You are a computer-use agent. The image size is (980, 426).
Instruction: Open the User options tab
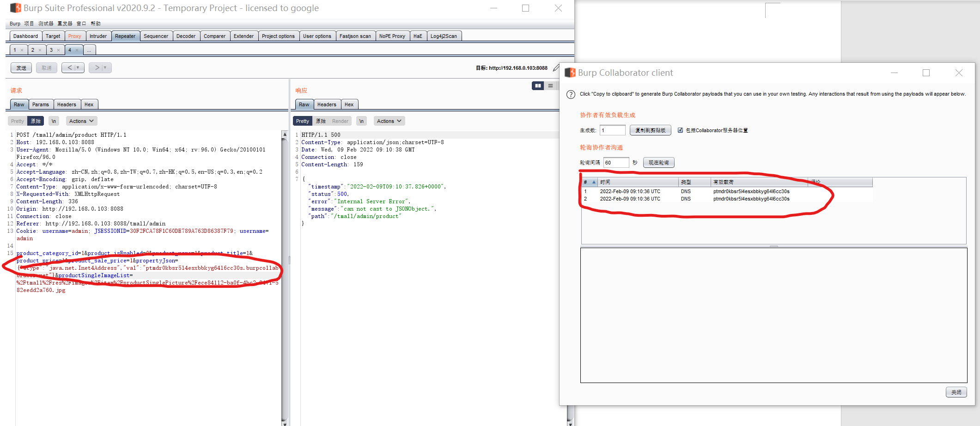tap(317, 36)
